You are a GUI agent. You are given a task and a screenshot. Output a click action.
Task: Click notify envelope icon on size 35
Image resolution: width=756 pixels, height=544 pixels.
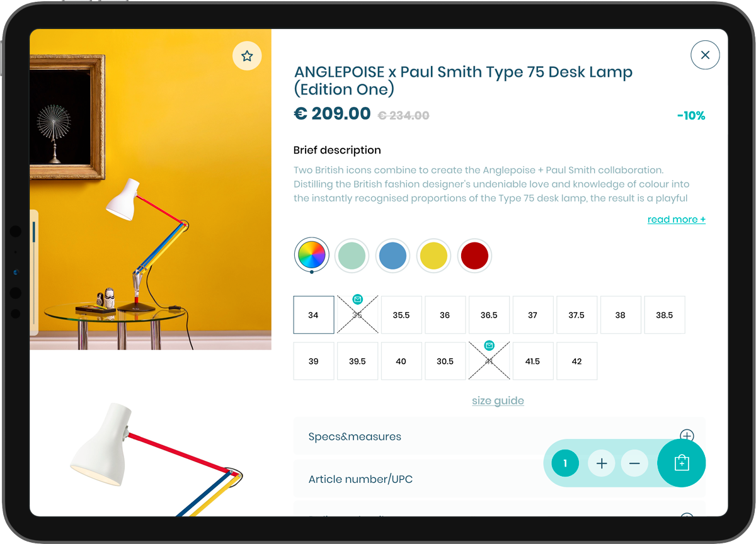click(357, 299)
